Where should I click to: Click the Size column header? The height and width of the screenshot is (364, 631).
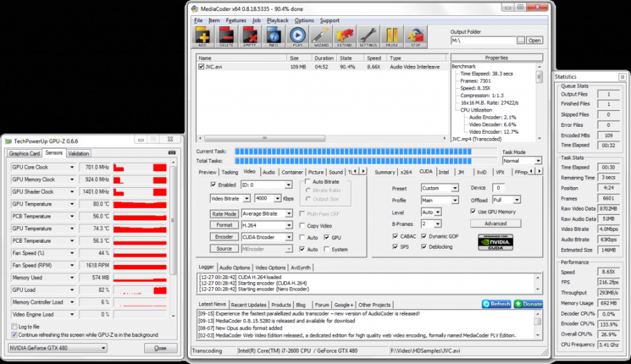click(299, 58)
